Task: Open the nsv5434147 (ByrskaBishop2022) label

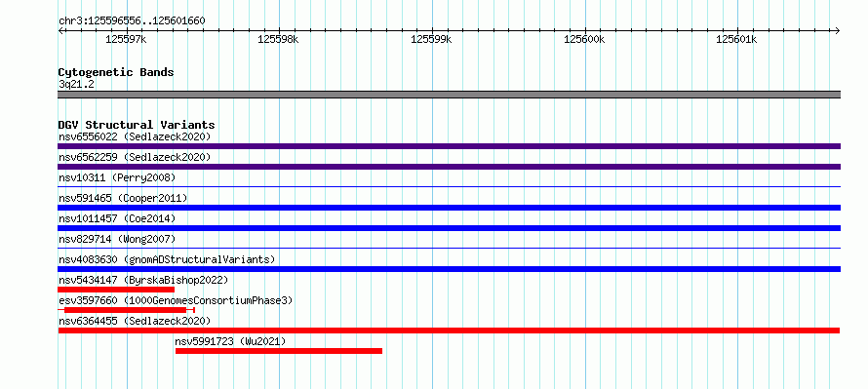Action: click(143, 280)
